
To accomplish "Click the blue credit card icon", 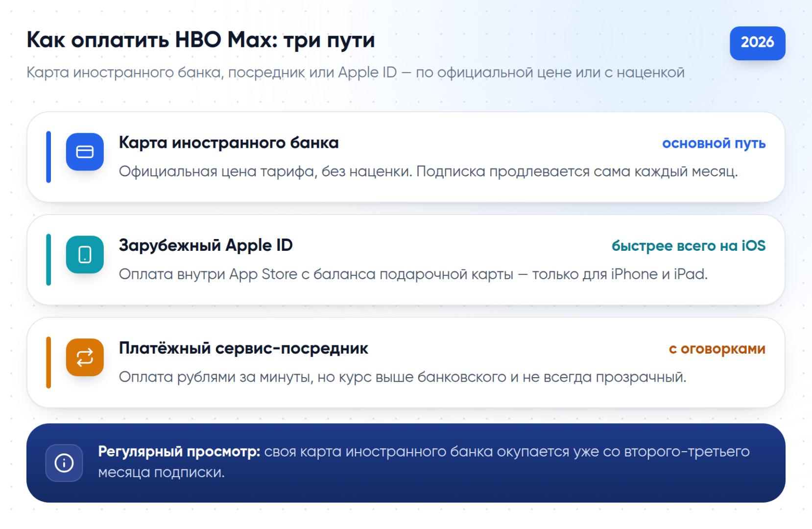I will click(85, 152).
